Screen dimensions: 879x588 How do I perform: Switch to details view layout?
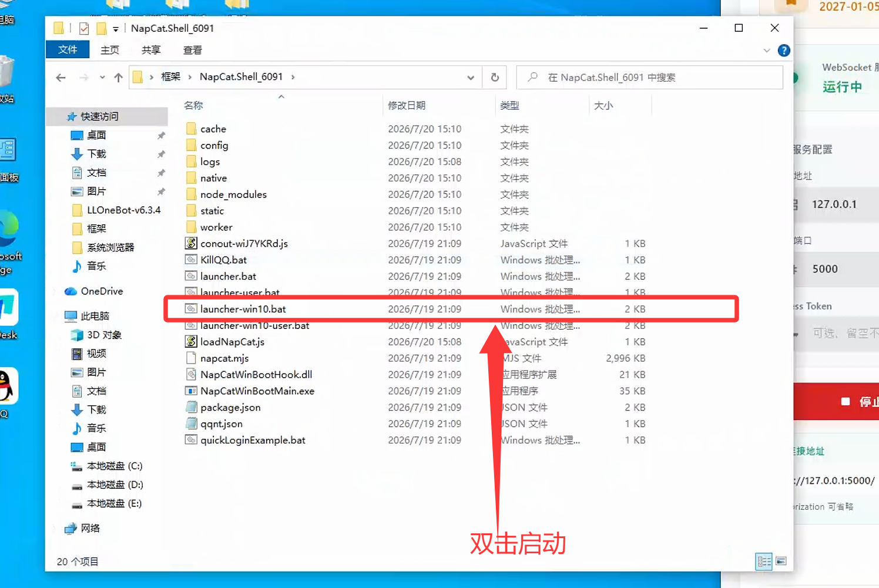click(x=764, y=562)
